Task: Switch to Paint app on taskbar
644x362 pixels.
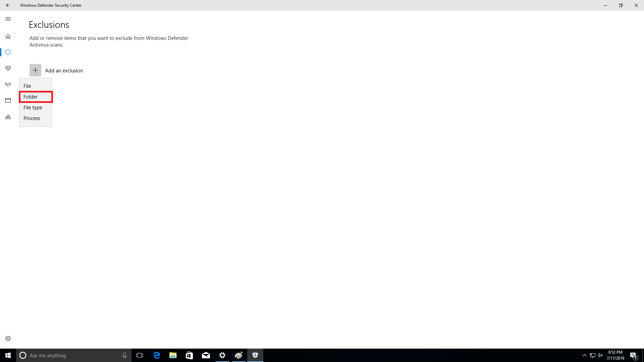Action: [239, 355]
